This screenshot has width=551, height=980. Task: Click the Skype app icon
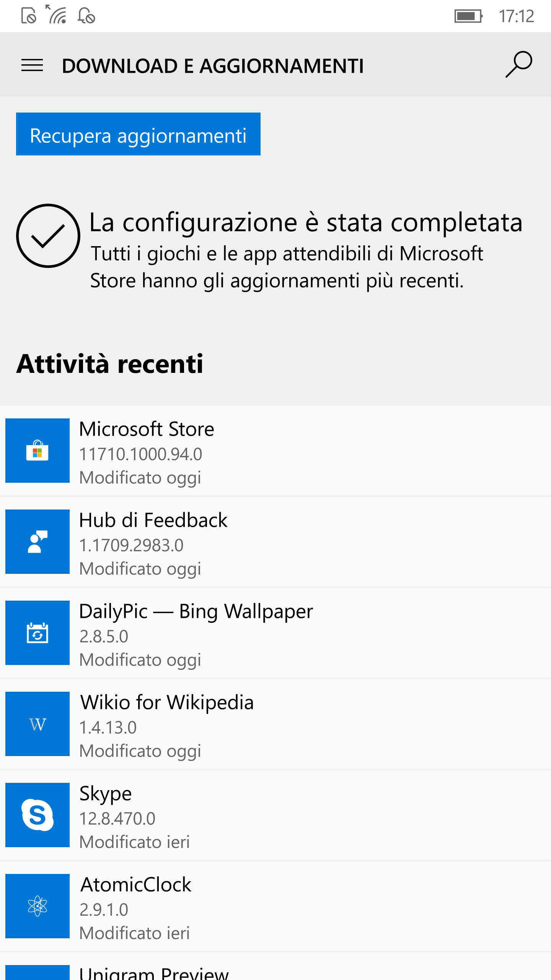tap(37, 815)
